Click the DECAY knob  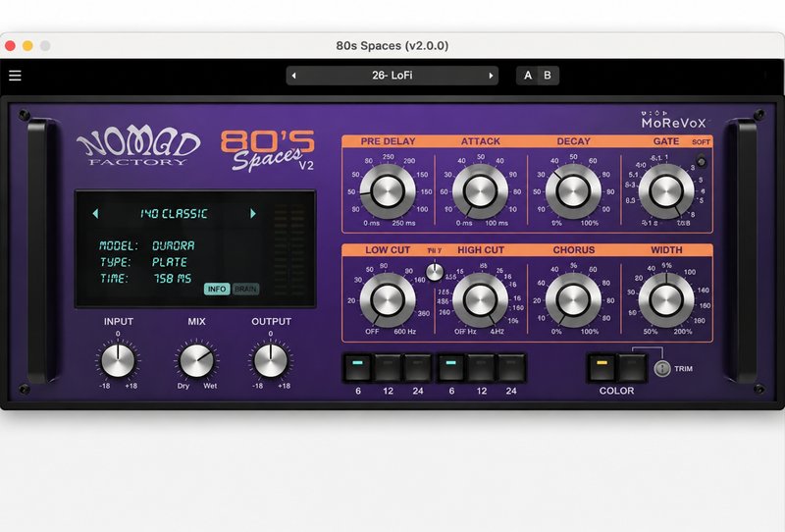(x=573, y=190)
